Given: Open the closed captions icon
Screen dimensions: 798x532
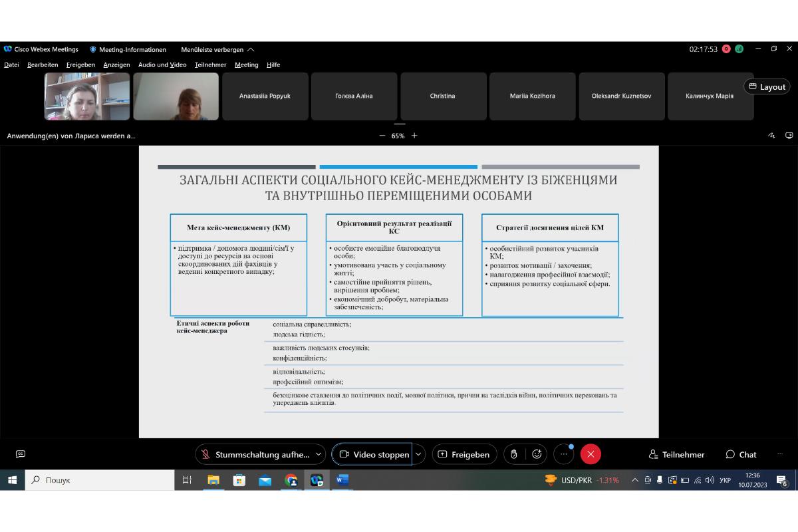Looking at the screenshot, I should 21,454.
